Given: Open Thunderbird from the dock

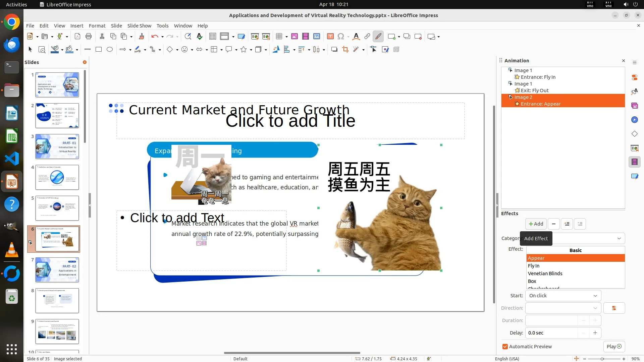Looking at the screenshot, I should (x=12, y=45).
